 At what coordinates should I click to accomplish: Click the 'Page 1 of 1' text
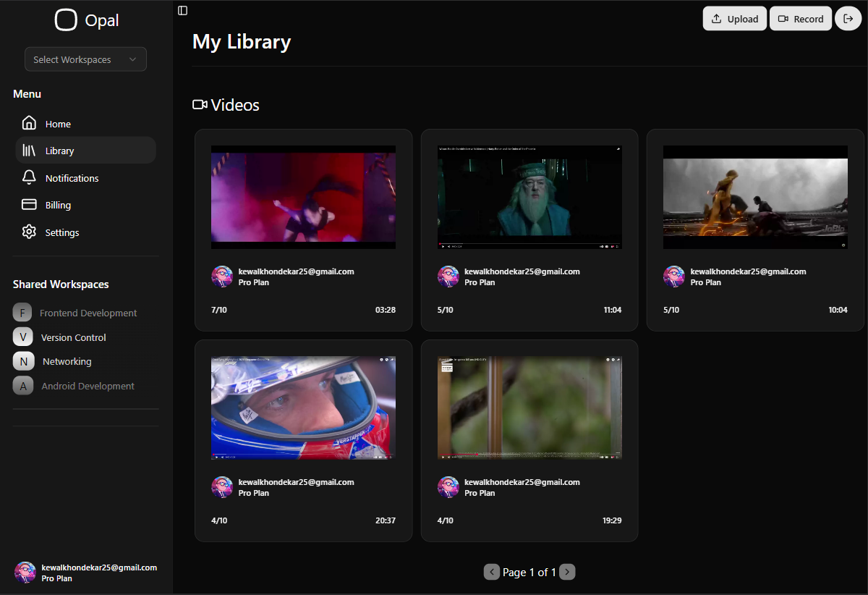[x=529, y=572]
